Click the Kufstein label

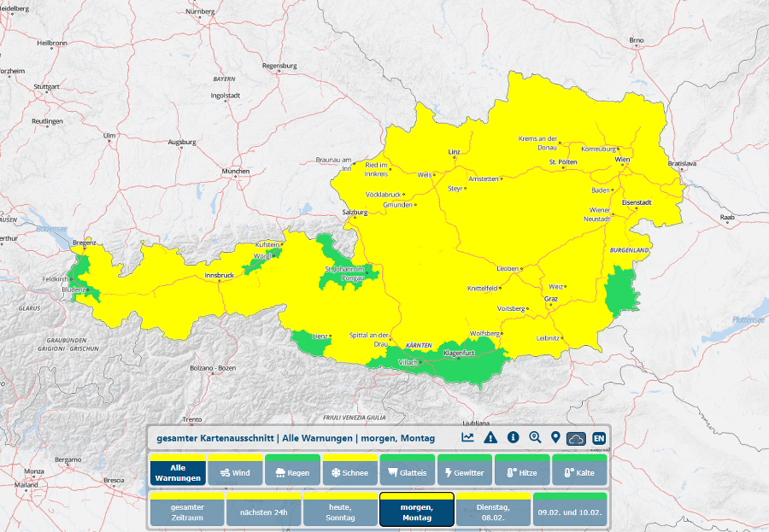pyautogui.click(x=267, y=245)
